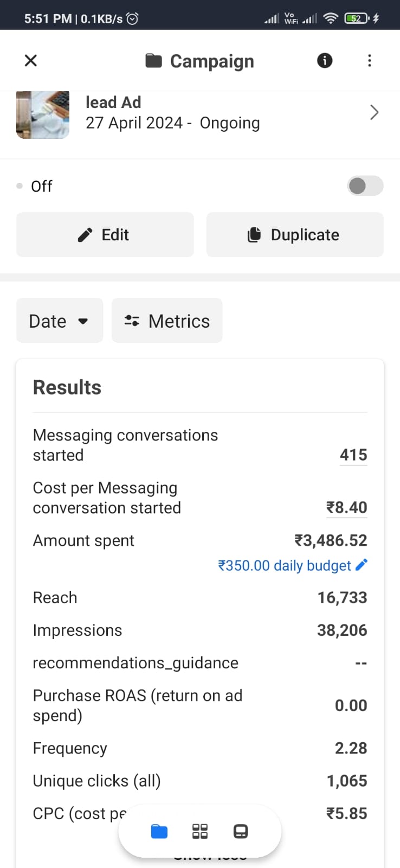The height and width of the screenshot is (868, 400).
Task: Tap the ₹350.00 daily budget link
Action: 285,566
